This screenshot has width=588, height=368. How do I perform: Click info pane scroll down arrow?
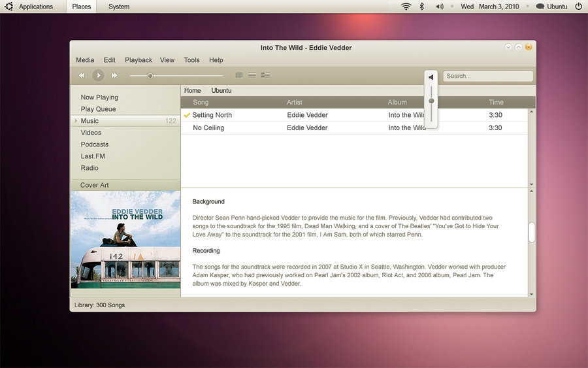tap(531, 294)
